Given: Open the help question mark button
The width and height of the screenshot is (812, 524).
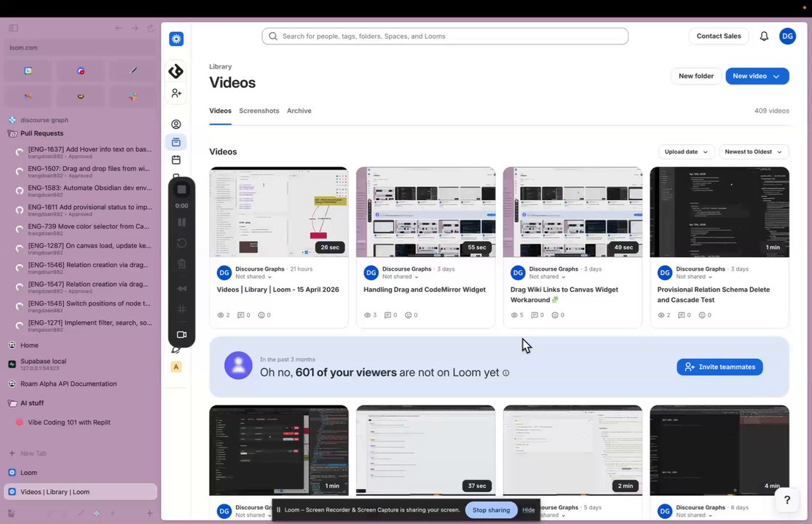Looking at the screenshot, I should coord(787,500).
